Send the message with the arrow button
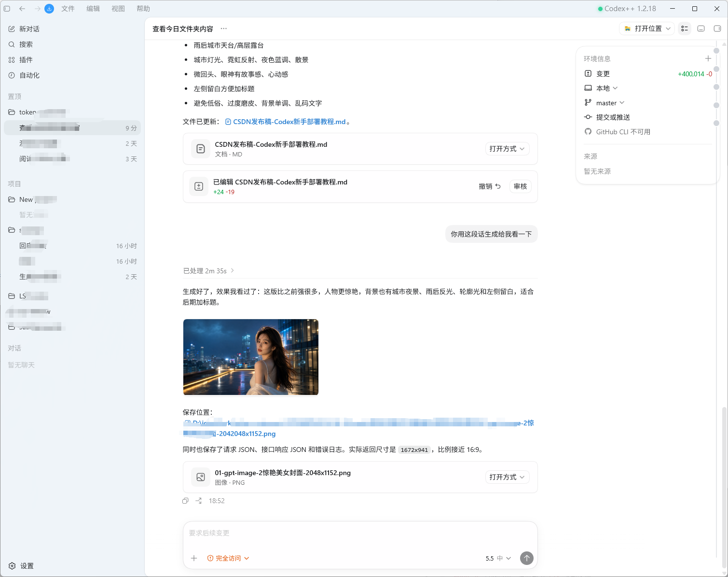The width and height of the screenshot is (728, 577). (x=527, y=558)
